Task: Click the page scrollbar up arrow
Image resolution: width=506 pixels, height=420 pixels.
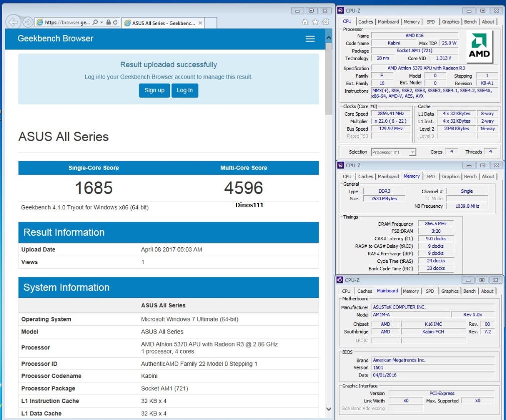Action: 329,38
